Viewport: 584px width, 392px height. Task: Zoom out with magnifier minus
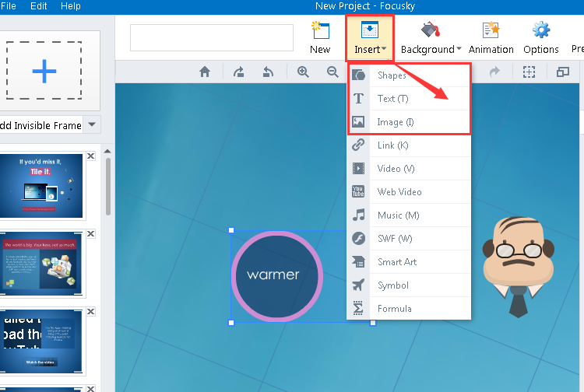click(x=332, y=72)
